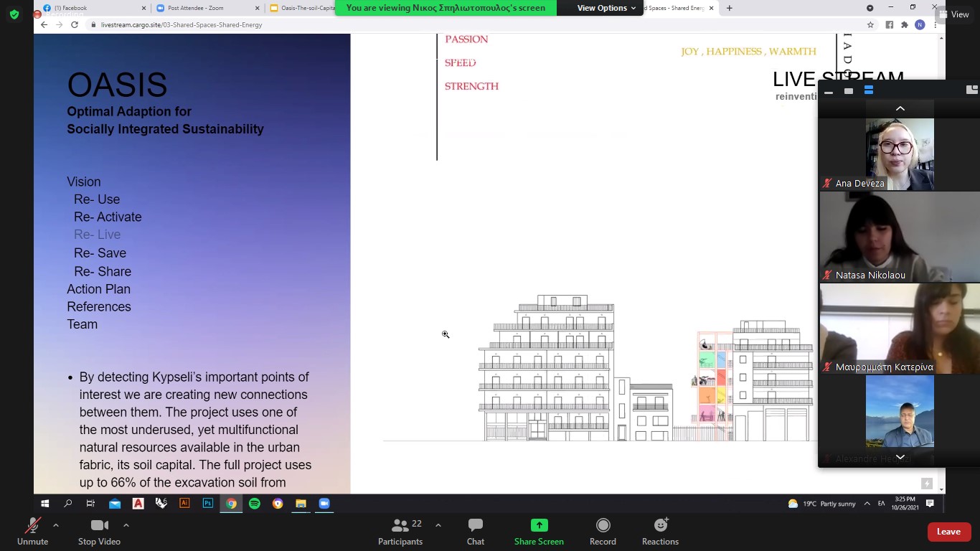Open Windows taskbar search
The width and height of the screenshot is (980, 551).
[68, 504]
